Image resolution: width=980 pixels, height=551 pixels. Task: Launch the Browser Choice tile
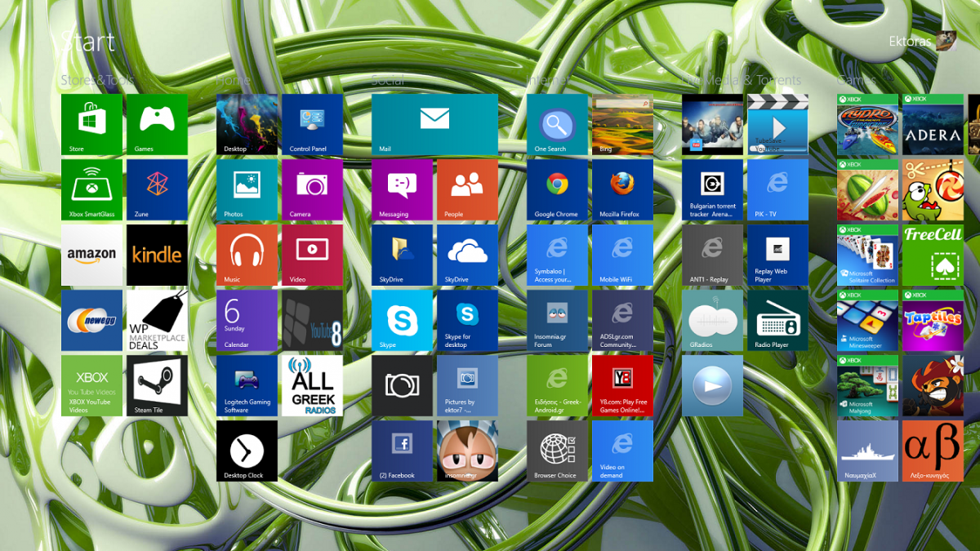557,451
